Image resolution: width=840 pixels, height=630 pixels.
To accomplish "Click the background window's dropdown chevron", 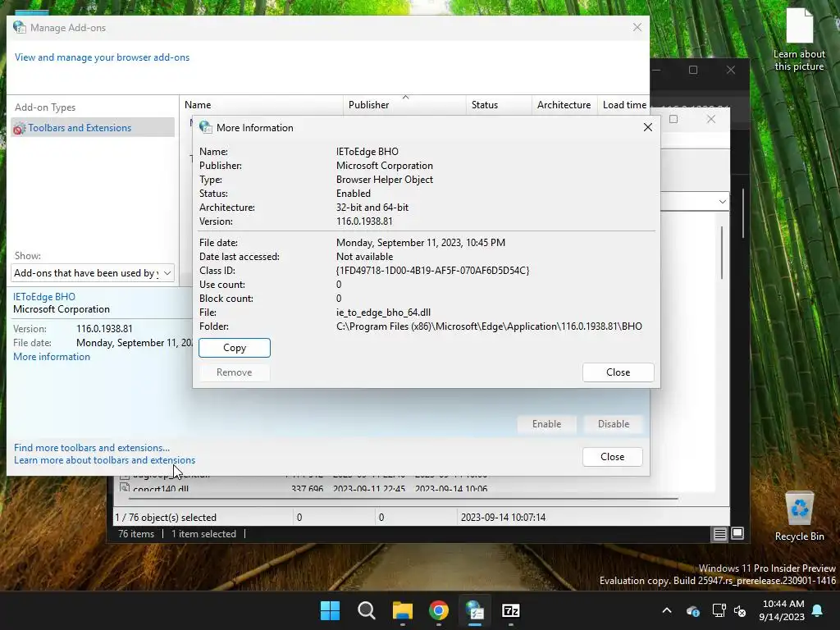I will (722, 202).
